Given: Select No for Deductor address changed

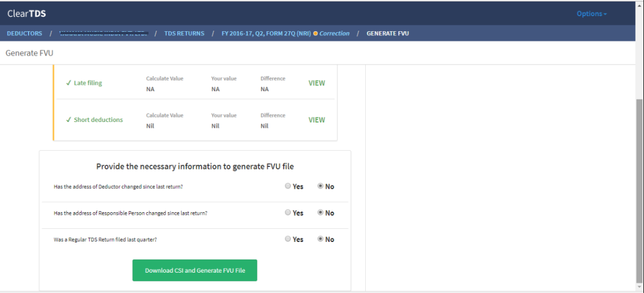Looking at the screenshot, I should pyautogui.click(x=320, y=186).
